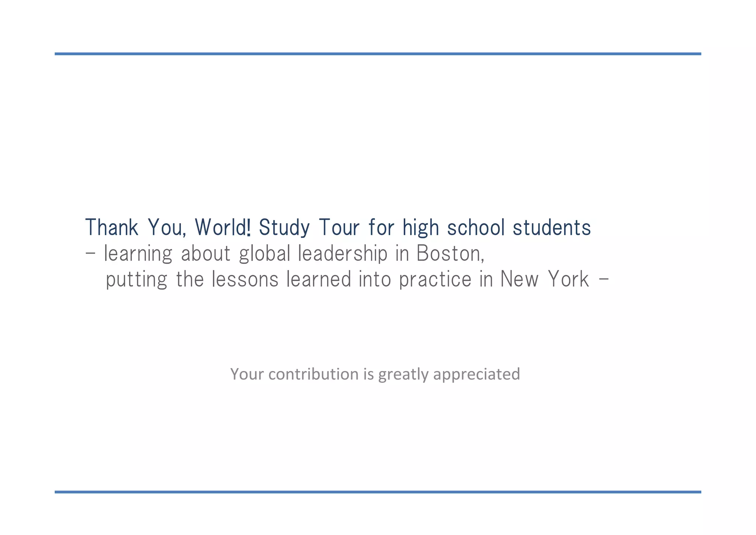Click the 'putting the lessons learned' text

point(228,280)
